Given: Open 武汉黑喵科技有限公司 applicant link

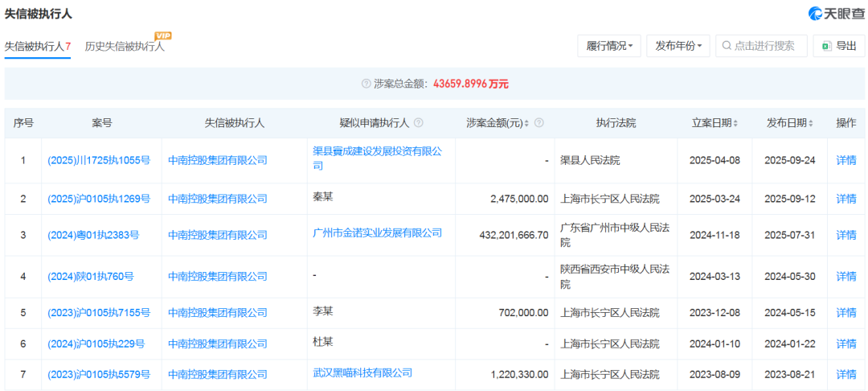Looking at the screenshot, I should coord(362,372).
